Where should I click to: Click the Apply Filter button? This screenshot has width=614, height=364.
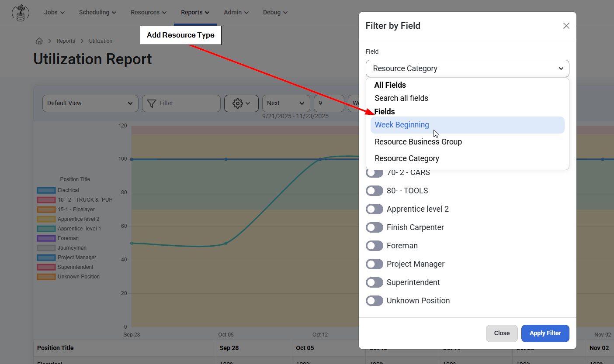[545, 333]
